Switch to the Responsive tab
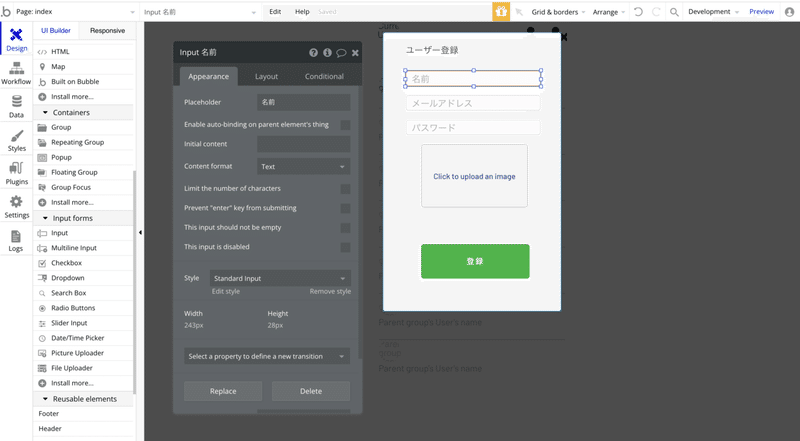This screenshot has width=800, height=441. 108,31
